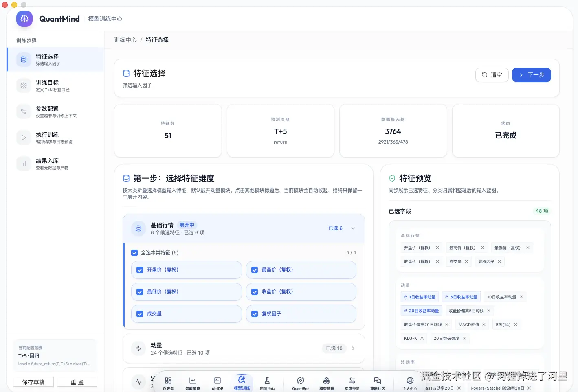Uncheck 收盘价（复权） checkbox
The image size is (578, 392).
click(x=255, y=292)
